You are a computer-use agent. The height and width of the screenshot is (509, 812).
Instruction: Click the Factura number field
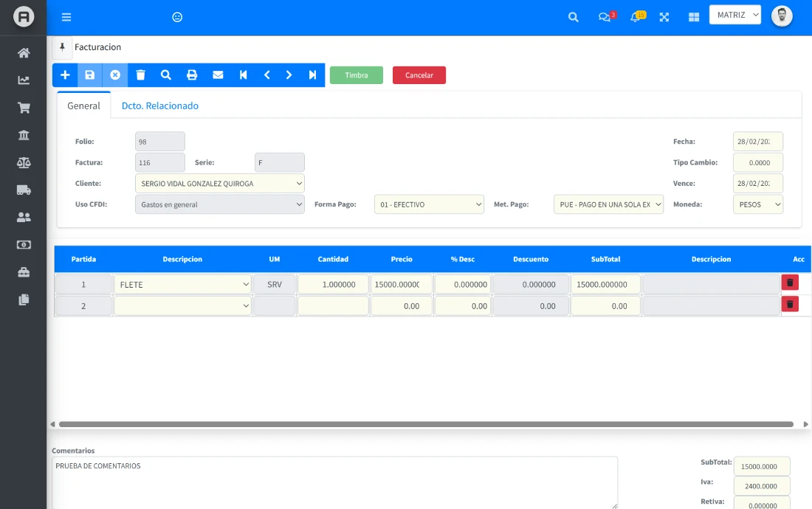tap(160, 162)
